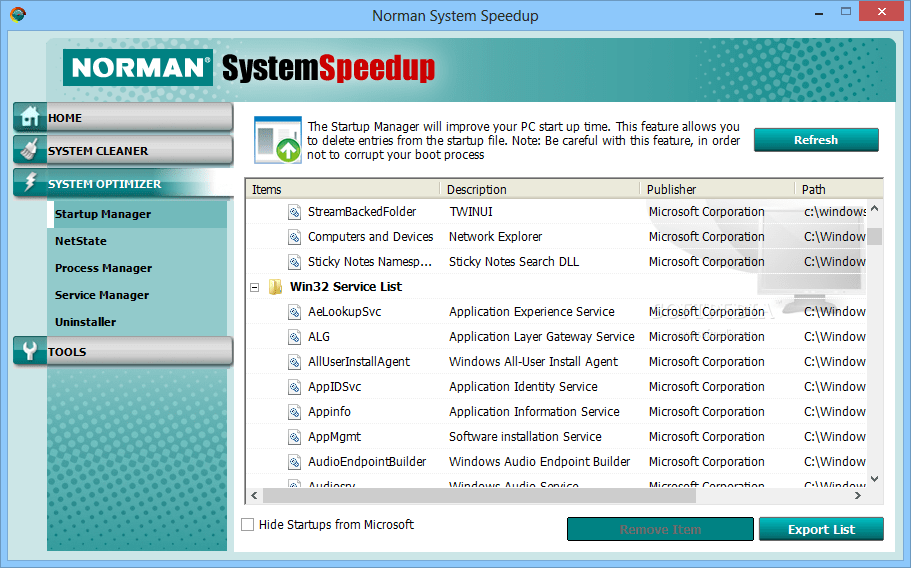The image size is (911, 568).
Task: Click the Network Explorer description cell
Action: tap(495, 237)
